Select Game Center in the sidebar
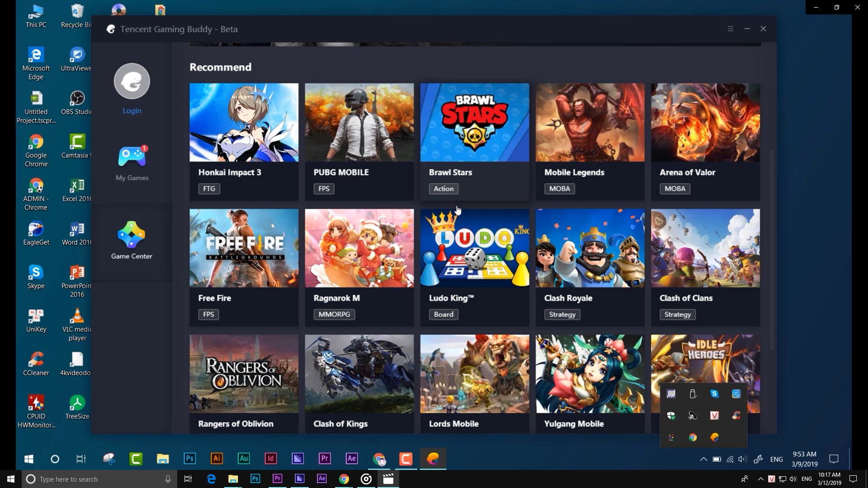Image resolution: width=868 pixels, height=488 pixels. pos(132,240)
